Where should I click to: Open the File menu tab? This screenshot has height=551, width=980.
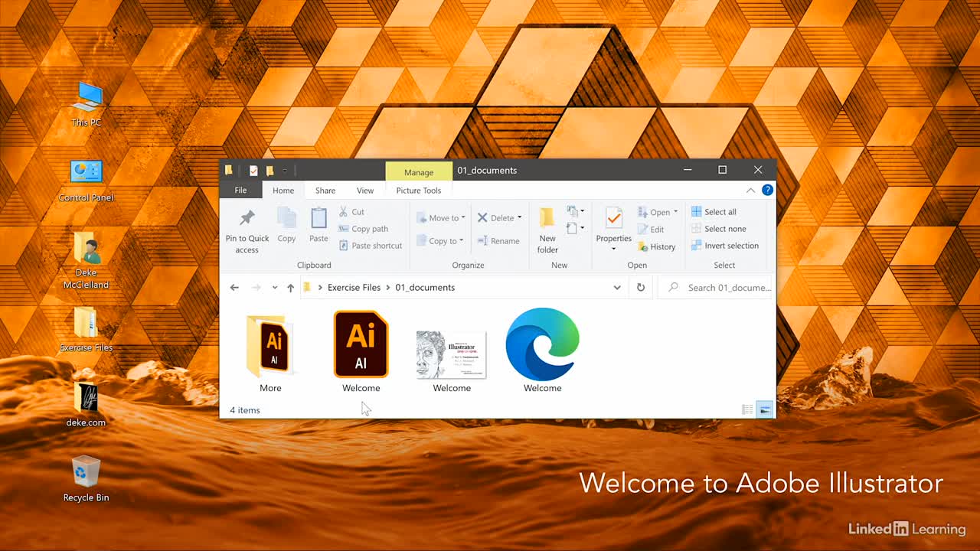coord(240,191)
